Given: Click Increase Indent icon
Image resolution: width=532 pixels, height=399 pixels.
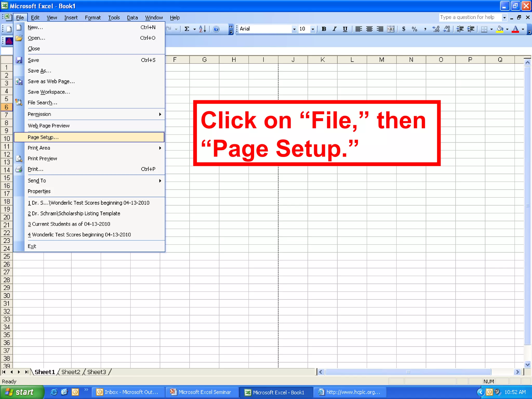Looking at the screenshot, I should [471, 29].
